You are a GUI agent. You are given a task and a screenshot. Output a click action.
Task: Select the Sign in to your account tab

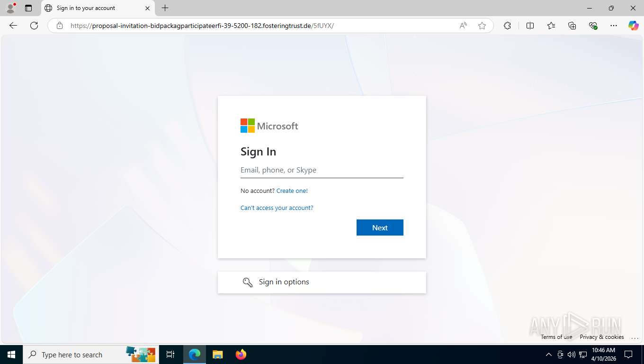click(x=98, y=8)
